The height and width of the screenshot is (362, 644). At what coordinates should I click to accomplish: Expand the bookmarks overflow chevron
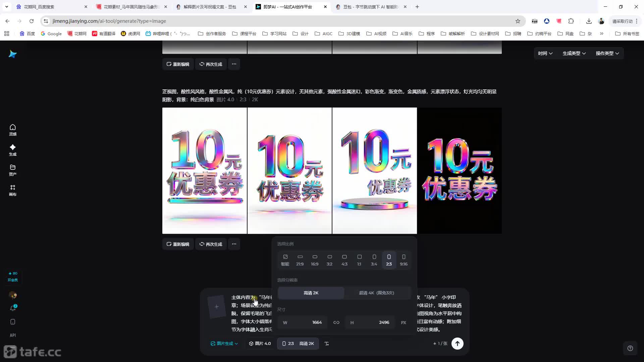click(601, 34)
